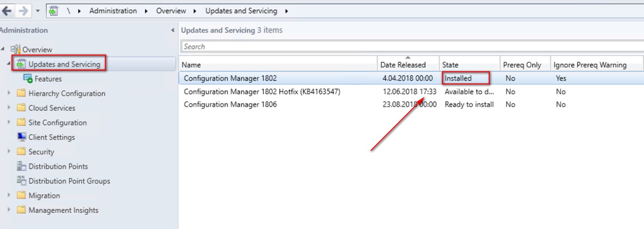Select the Distribution Points icon
This screenshot has height=229, width=644.
(21, 166)
